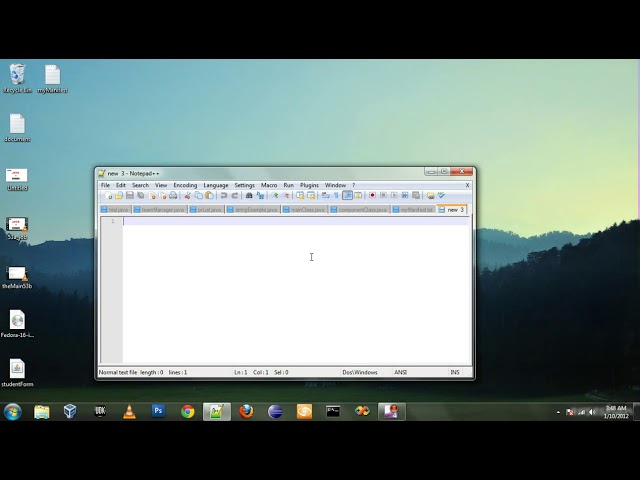Viewport: 640px width, 480px height.
Task: Open the Language menu
Action: pos(216,185)
